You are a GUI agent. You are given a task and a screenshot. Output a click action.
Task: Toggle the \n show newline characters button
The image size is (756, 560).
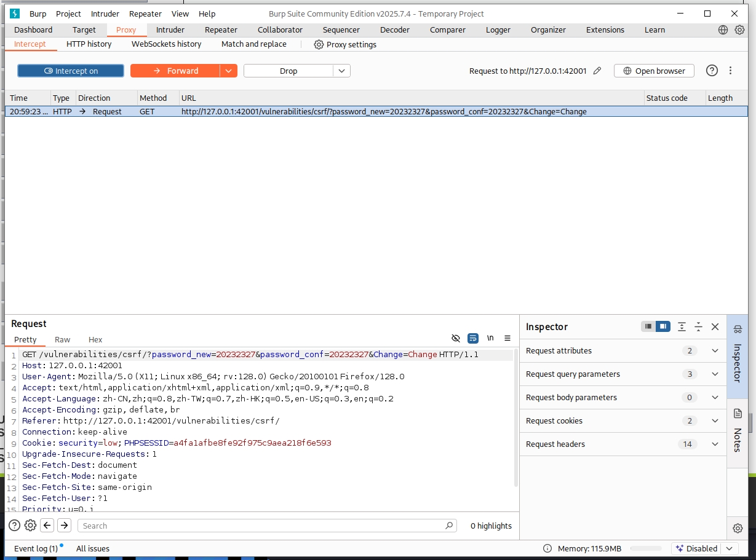point(490,338)
